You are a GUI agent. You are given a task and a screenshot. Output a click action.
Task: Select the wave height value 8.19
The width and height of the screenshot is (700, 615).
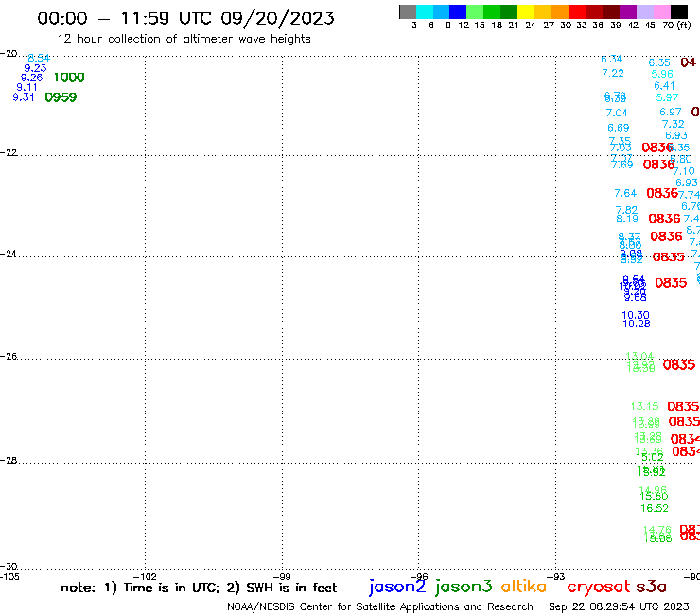point(627,219)
